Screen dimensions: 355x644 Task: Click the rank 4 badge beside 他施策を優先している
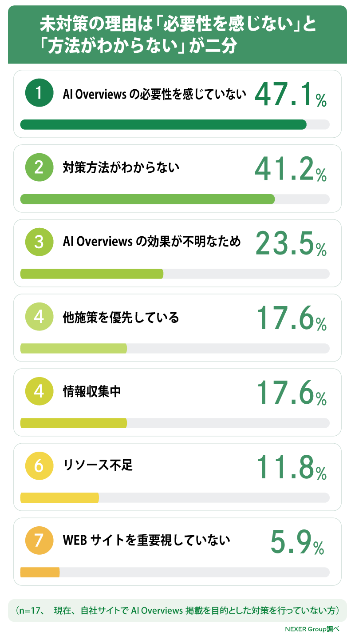39,317
